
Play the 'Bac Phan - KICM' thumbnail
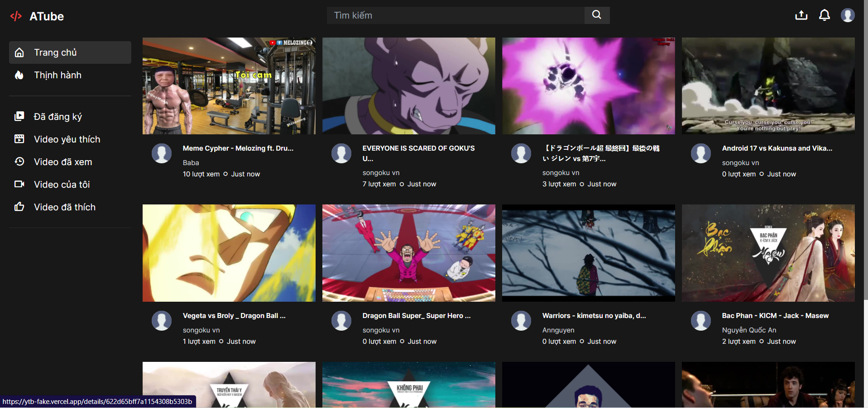pyautogui.click(x=768, y=253)
